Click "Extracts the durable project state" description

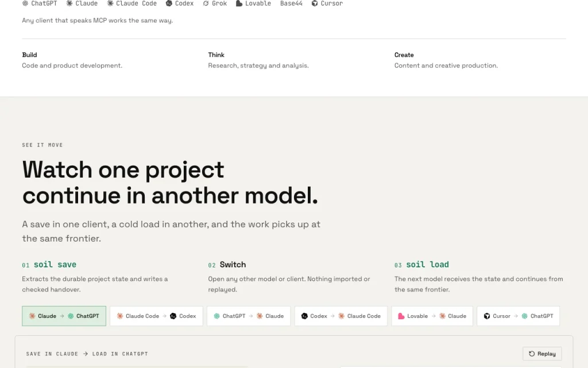95,284
